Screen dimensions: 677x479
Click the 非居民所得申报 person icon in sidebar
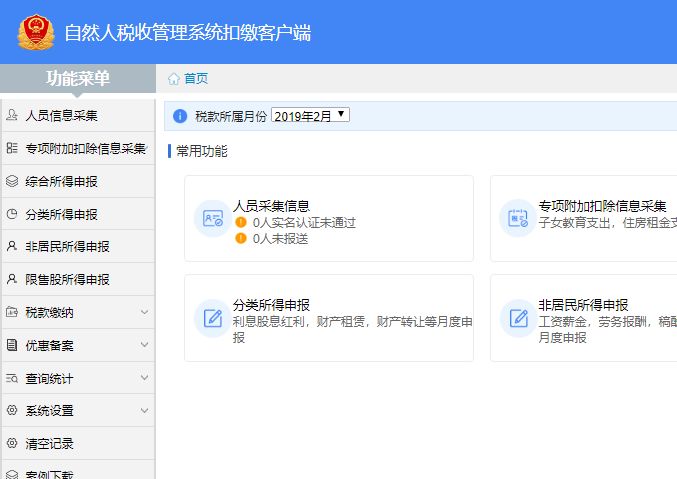click(12, 246)
